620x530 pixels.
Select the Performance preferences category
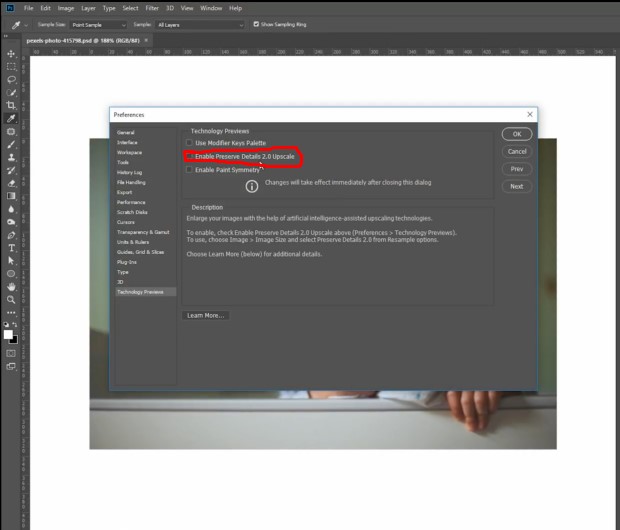coord(131,202)
